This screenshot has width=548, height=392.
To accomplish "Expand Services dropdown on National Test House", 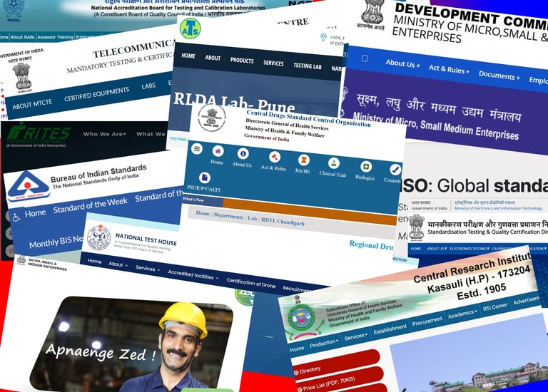I will (148, 269).
